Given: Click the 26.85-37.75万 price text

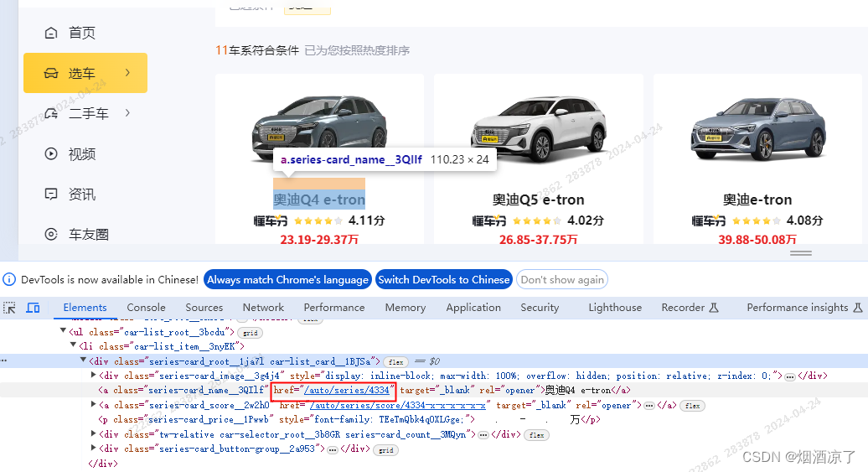Looking at the screenshot, I should point(538,239).
